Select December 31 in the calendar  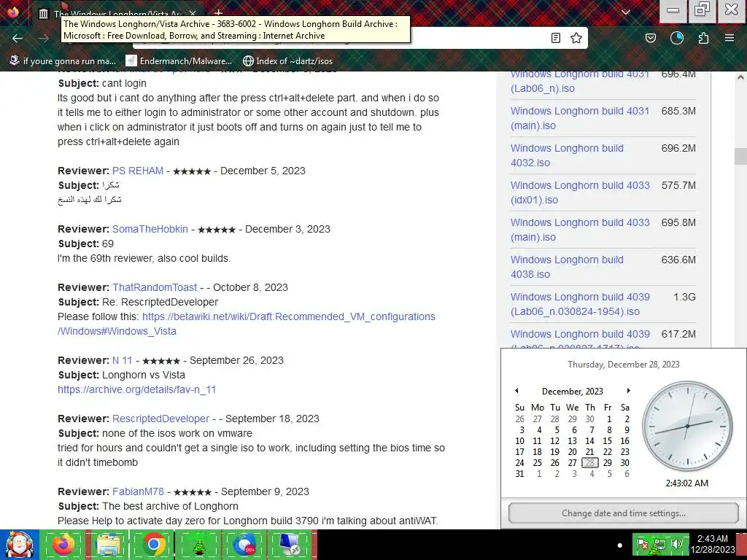point(519,474)
